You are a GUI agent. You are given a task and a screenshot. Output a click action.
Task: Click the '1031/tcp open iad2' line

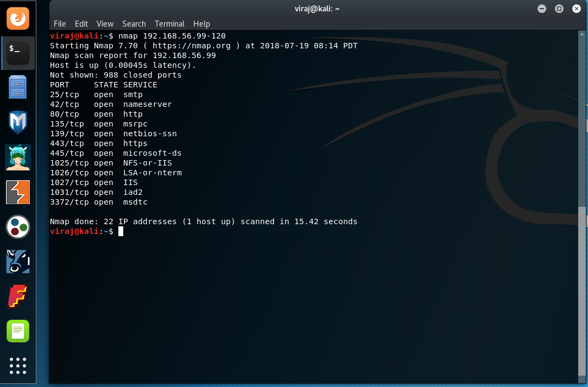click(x=97, y=192)
